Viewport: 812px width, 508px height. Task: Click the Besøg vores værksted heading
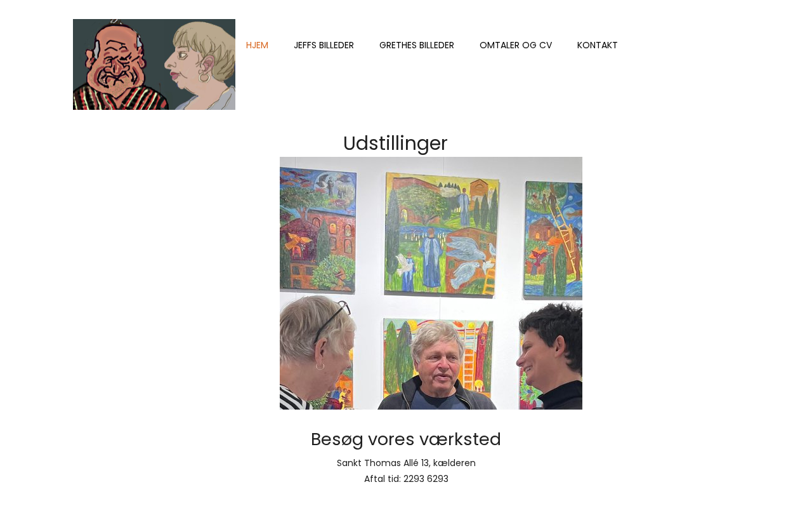406,439
